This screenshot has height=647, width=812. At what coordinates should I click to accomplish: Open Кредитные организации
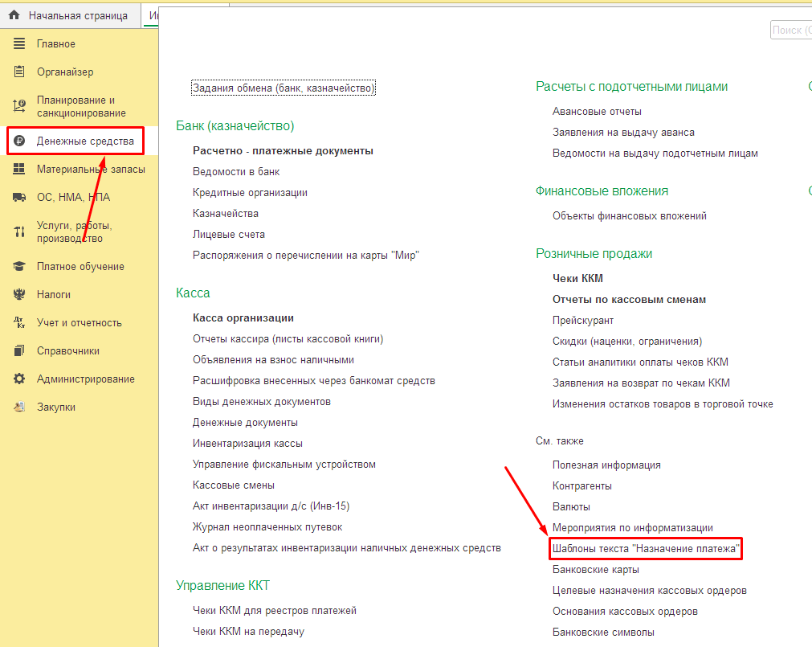pos(250,193)
